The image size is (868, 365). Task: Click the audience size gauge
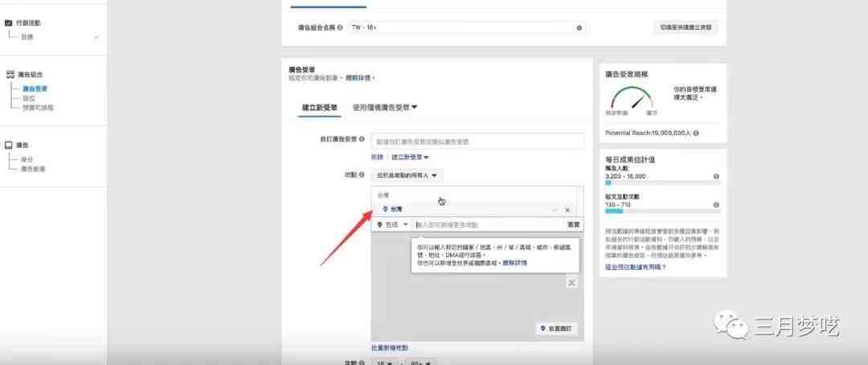click(x=633, y=97)
